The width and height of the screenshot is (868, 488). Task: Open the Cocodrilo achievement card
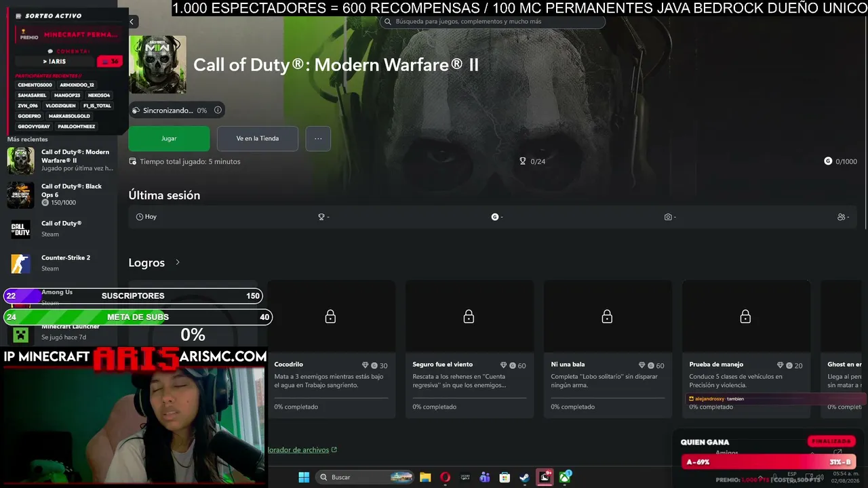331,349
